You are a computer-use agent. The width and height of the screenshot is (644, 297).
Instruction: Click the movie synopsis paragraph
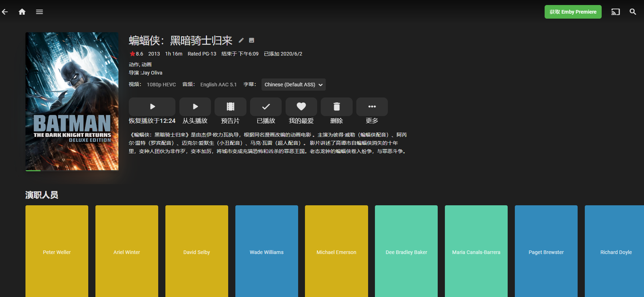(x=268, y=143)
